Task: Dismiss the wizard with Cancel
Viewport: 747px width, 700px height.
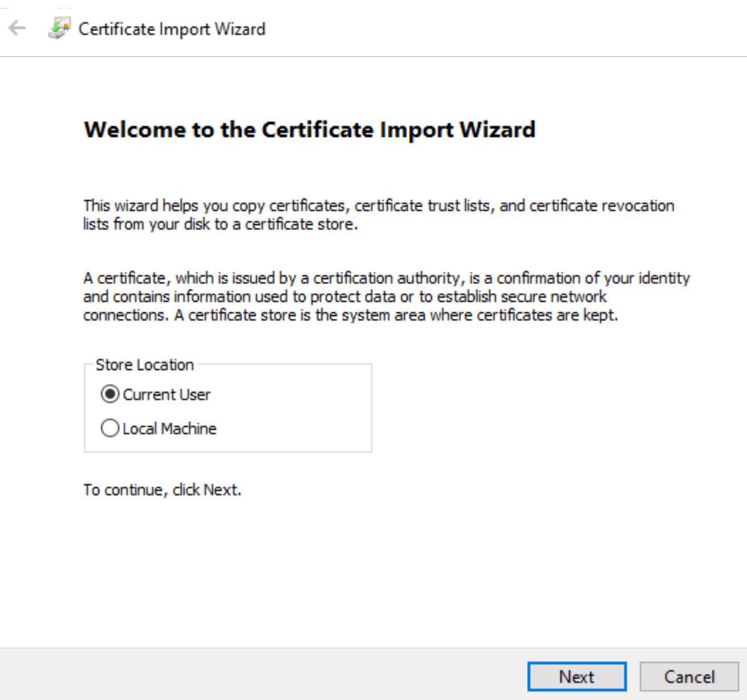Action: click(690, 677)
